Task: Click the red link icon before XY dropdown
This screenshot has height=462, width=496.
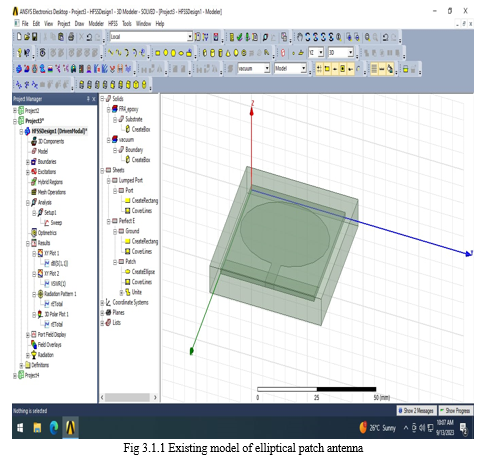Action: point(283,53)
